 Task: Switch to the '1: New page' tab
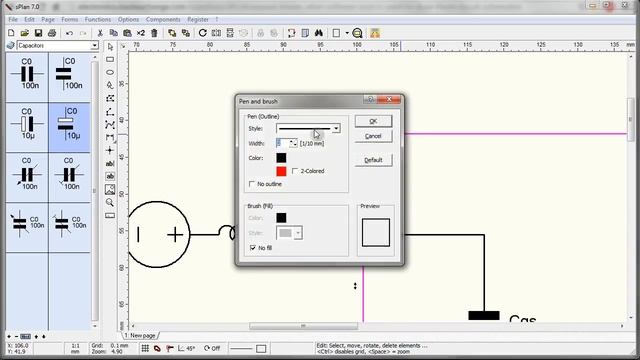(140, 336)
